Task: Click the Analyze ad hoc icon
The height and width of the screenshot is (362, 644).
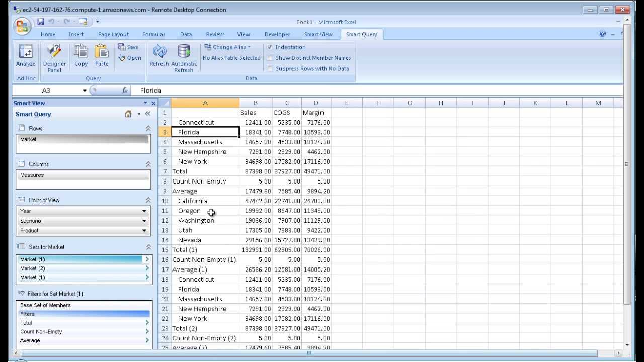Action: [x=25, y=56]
